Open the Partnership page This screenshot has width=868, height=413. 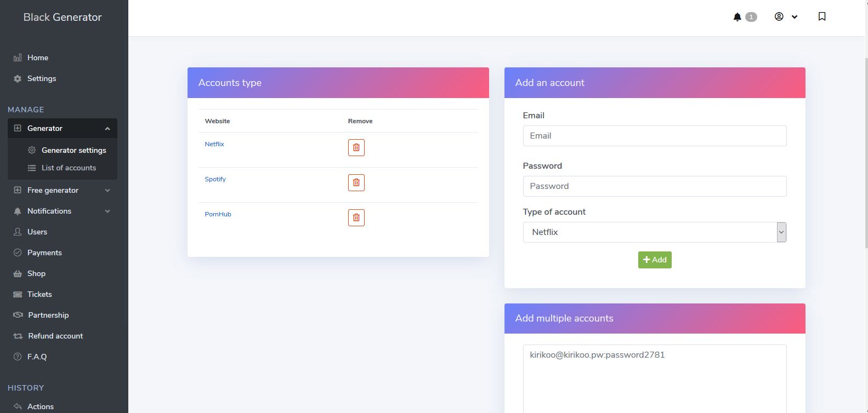(48, 315)
